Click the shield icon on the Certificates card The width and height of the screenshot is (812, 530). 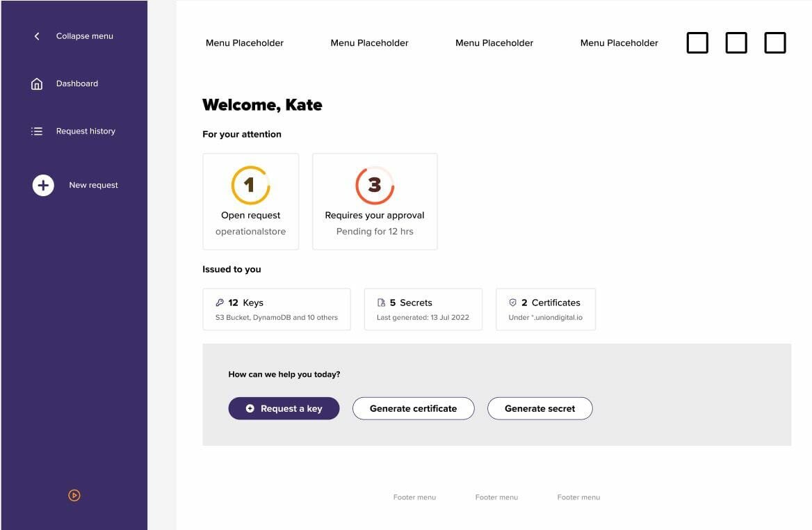tap(513, 303)
